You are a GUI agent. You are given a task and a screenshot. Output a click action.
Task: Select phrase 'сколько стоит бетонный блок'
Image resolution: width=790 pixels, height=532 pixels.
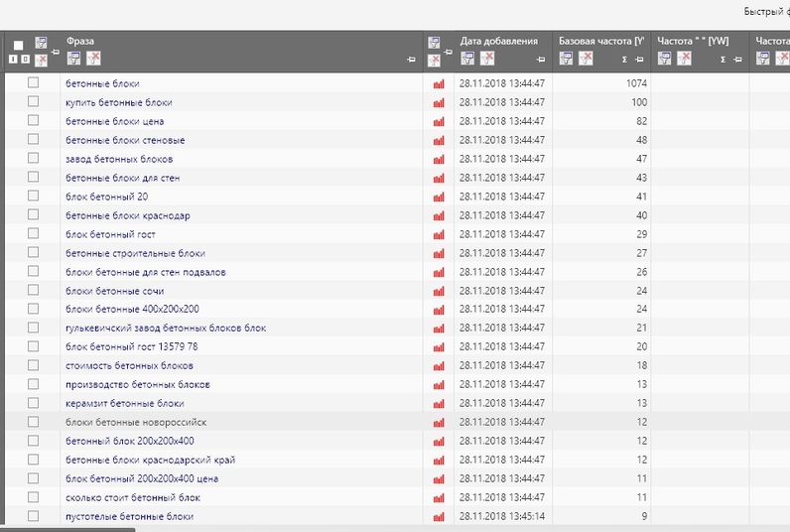pyautogui.click(x=133, y=497)
